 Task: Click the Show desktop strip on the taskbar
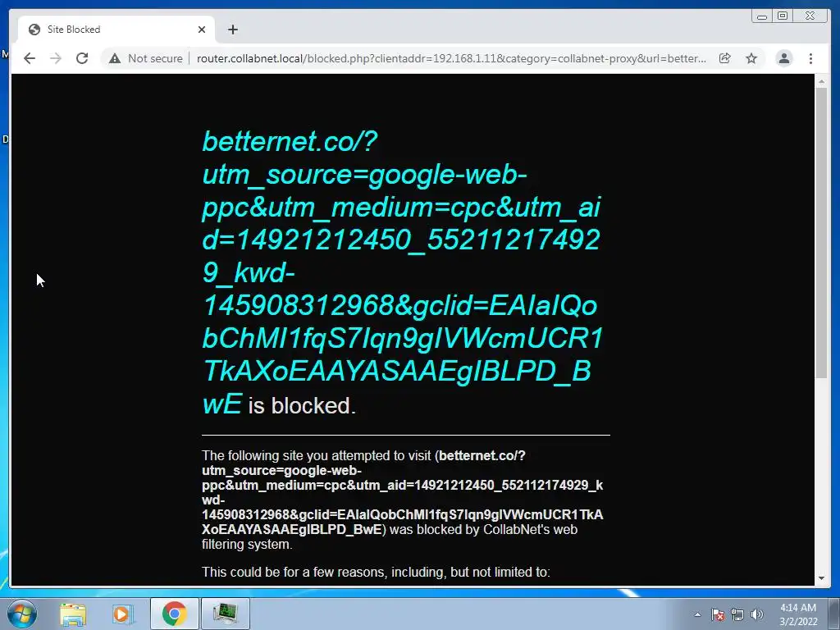[x=834, y=614]
